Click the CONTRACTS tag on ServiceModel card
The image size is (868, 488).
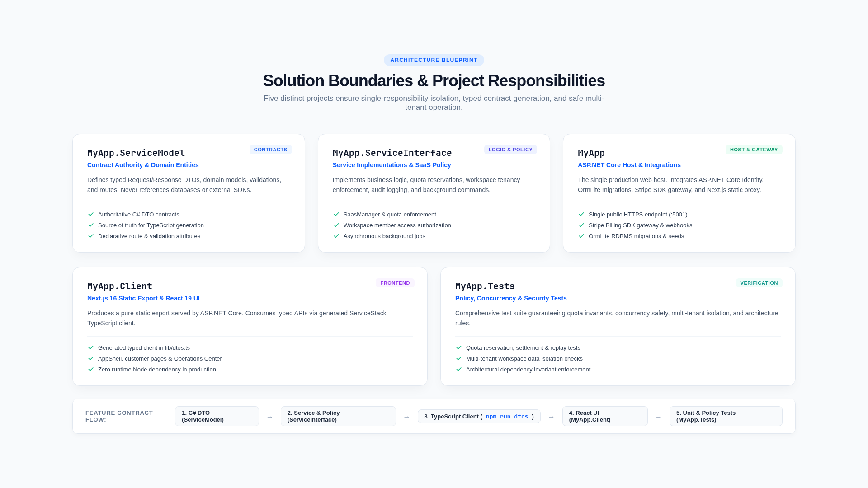(x=270, y=150)
